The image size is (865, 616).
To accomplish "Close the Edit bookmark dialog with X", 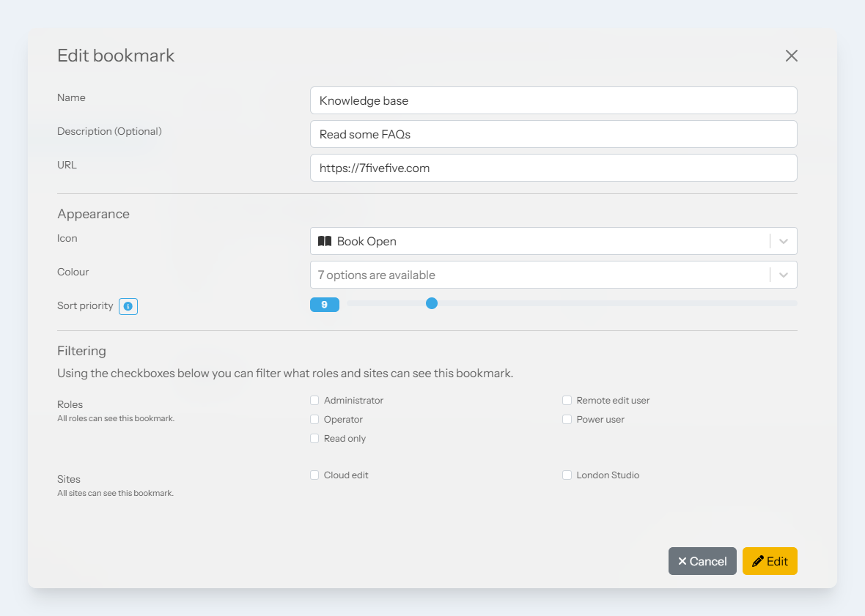I will [791, 56].
